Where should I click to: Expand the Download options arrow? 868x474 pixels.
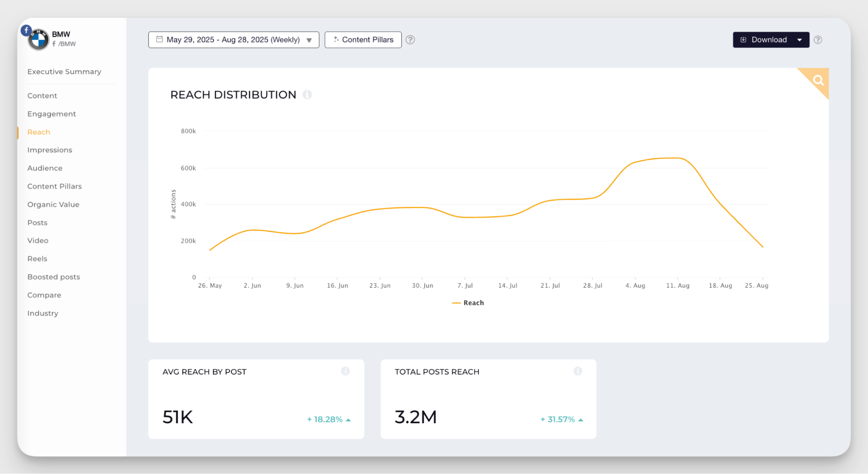[799, 40]
